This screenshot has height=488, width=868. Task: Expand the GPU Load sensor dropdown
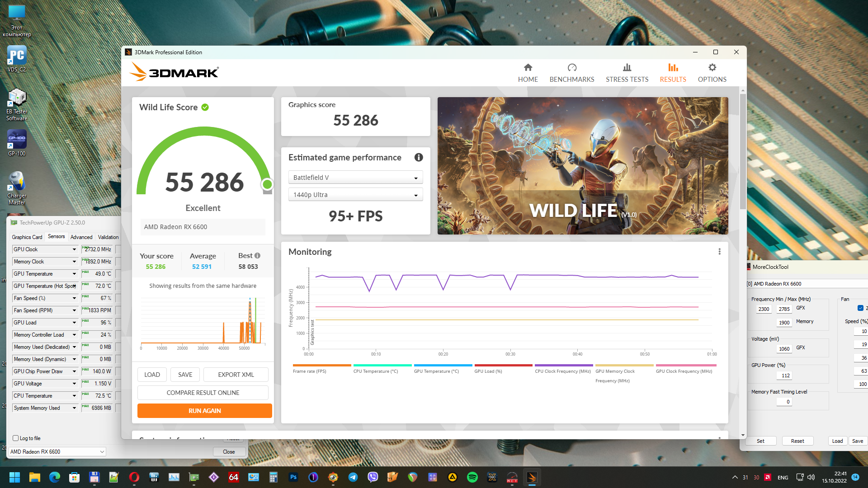[x=74, y=323]
